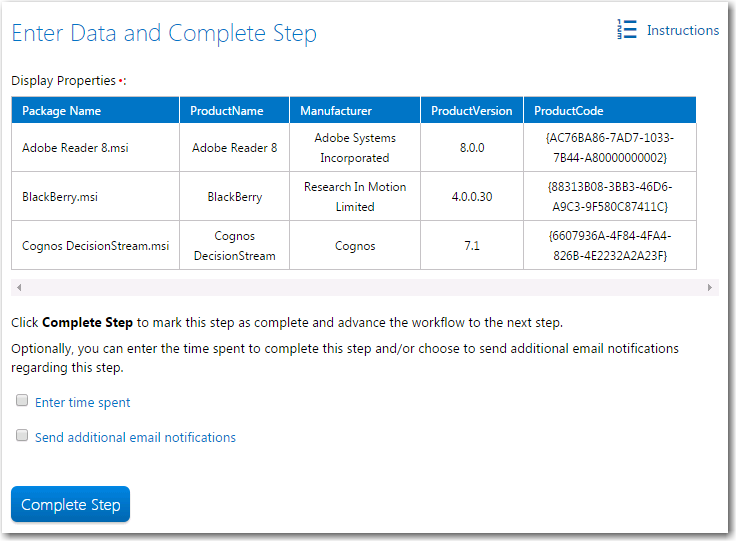The width and height of the screenshot is (736, 541).
Task: Select the Cognos DecisionStream.msi cell
Action: (x=95, y=245)
